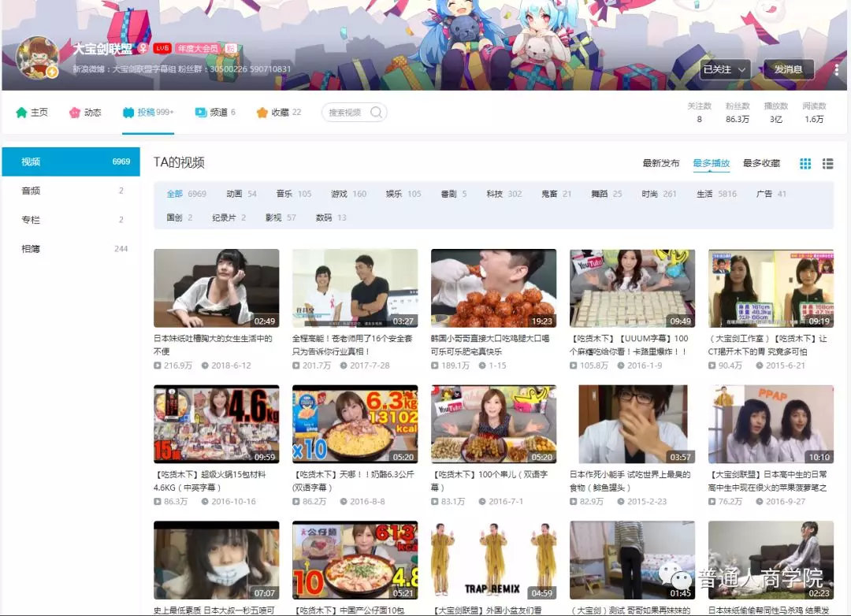
Task: Open the 09:49 video thumbnail
Action: point(632,288)
